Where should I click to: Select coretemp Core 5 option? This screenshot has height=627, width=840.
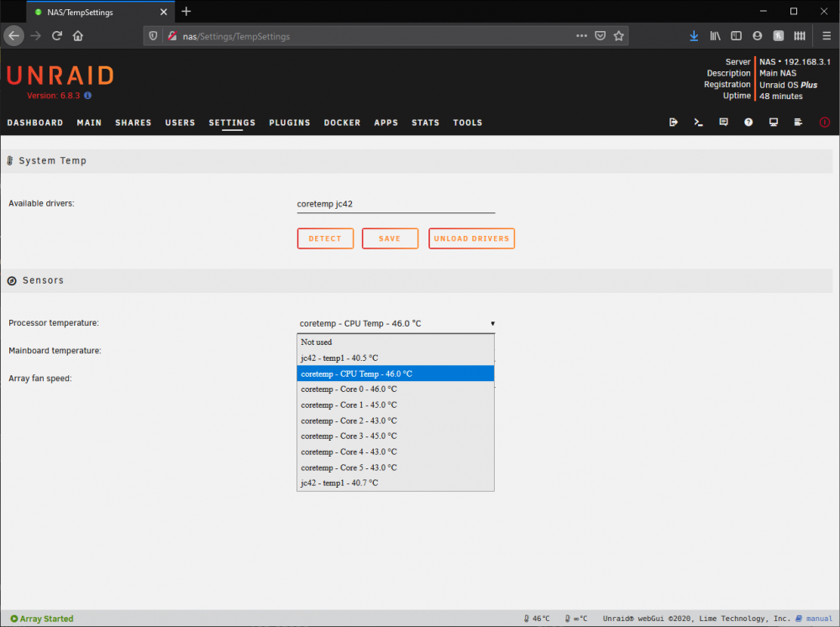(396, 468)
